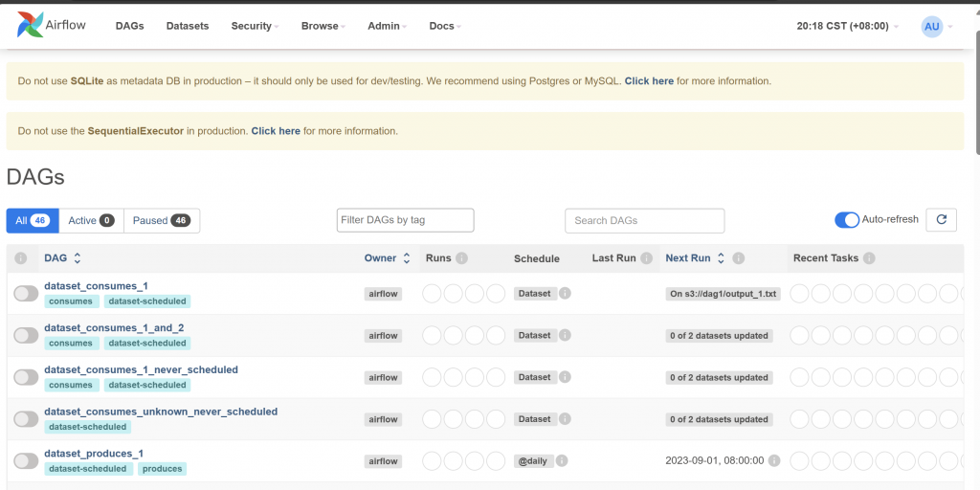Screen dimensions: 980x490
Task: Click info icon next to @daily schedule
Action: [x=562, y=460]
